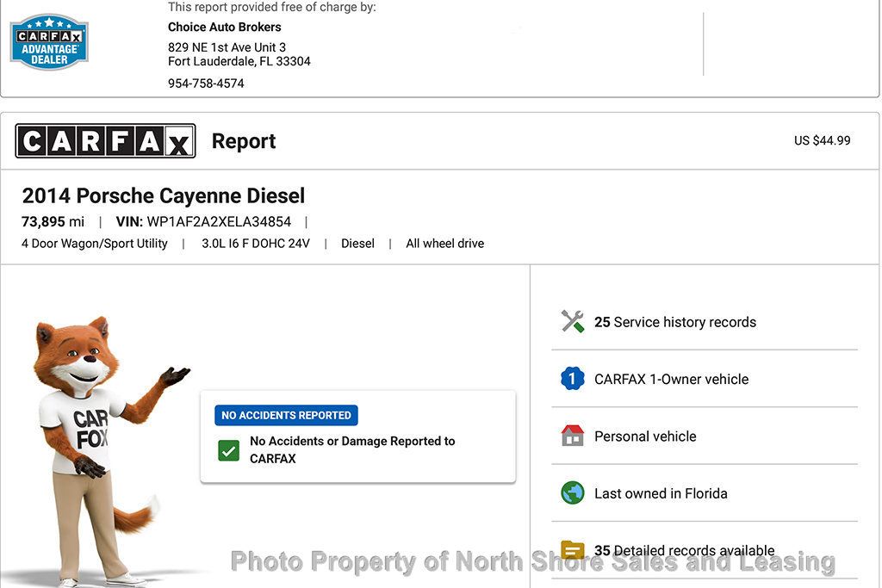Click the dealer phone number 954-758-4574
This screenshot has height=588, width=882.
tap(206, 84)
